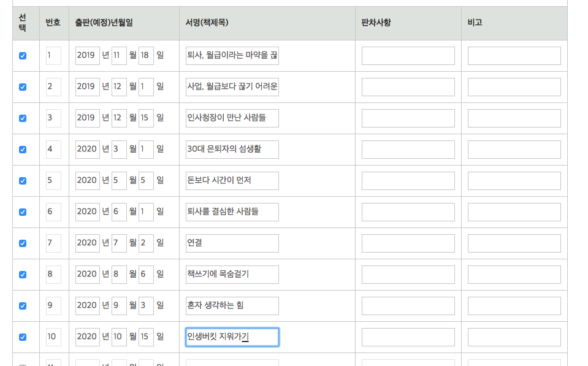
Task: Deselect the checkbox for row 7 '연결'
Action: [x=23, y=243]
